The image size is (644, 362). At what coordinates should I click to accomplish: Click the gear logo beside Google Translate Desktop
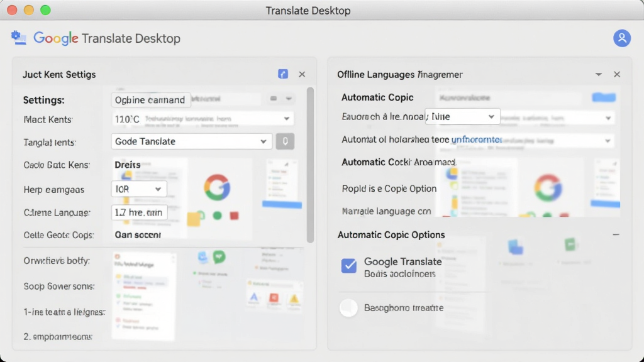(18, 37)
